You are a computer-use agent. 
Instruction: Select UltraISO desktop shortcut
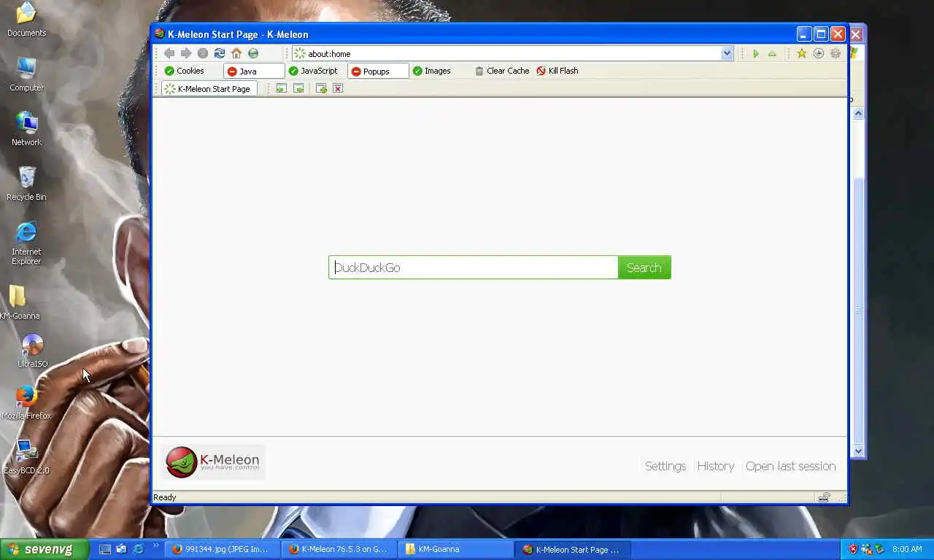[x=32, y=351]
